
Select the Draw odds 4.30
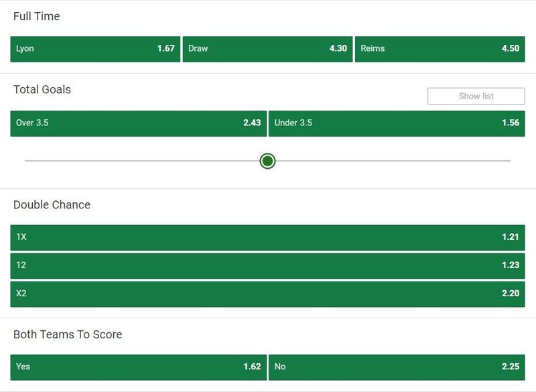coord(267,49)
